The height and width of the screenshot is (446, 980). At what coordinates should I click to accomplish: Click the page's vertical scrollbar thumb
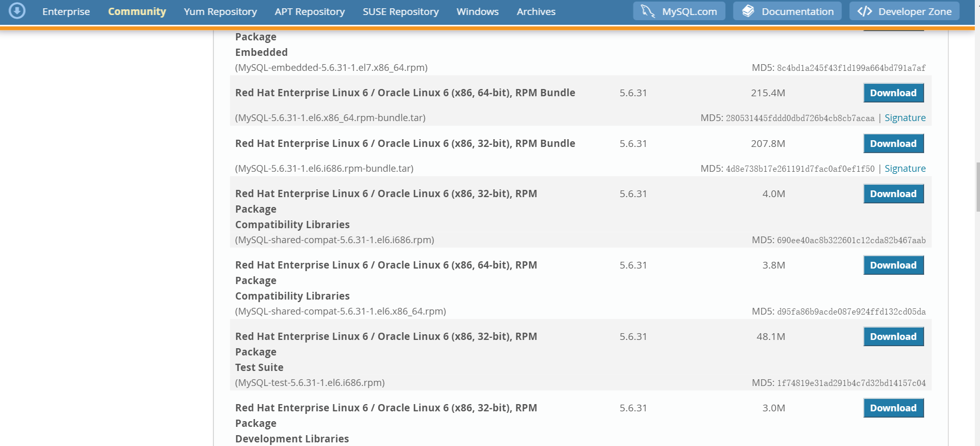click(977, 187)
